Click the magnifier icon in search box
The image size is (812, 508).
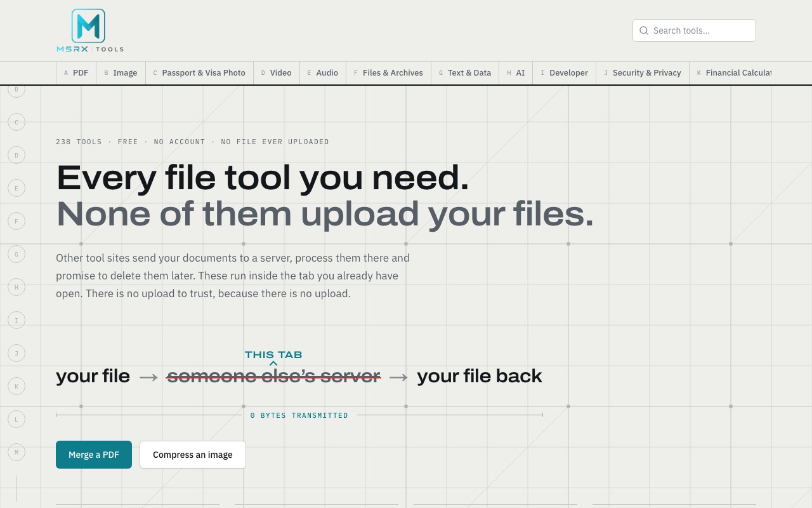(x=644, y=30)
